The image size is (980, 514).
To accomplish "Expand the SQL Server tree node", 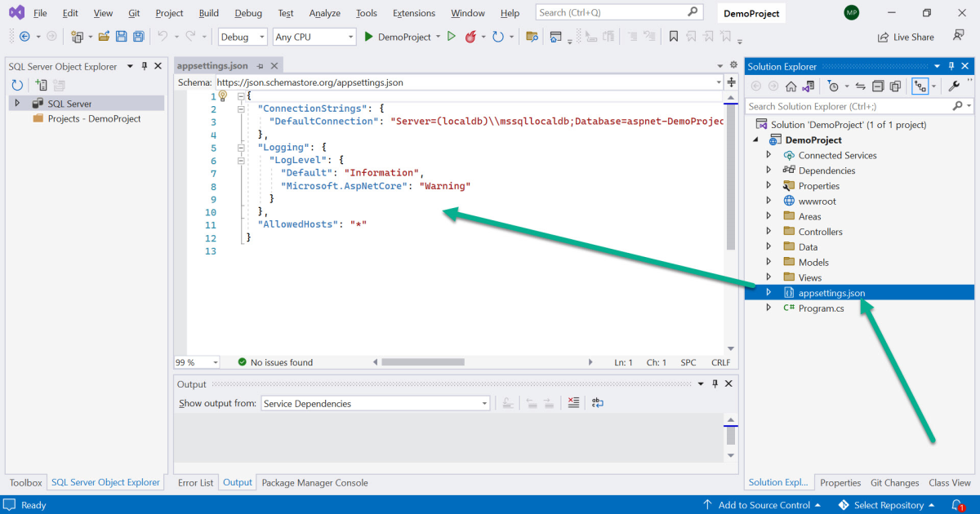I will click(17, 104).
